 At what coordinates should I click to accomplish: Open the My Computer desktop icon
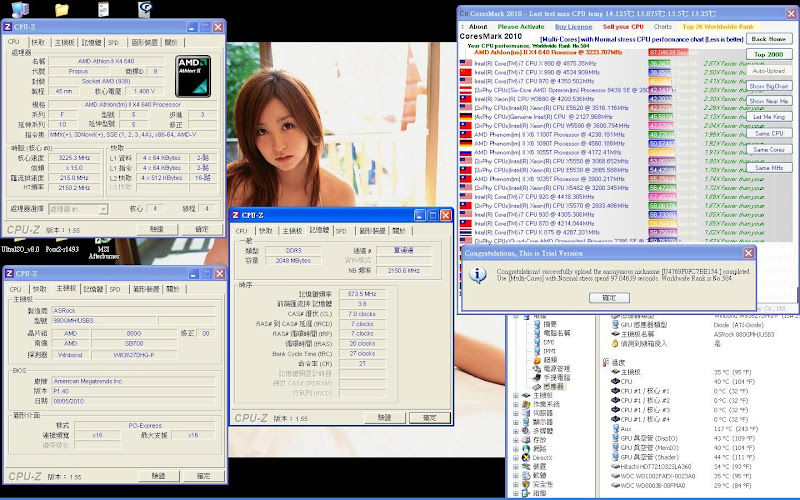coord(19,9)
